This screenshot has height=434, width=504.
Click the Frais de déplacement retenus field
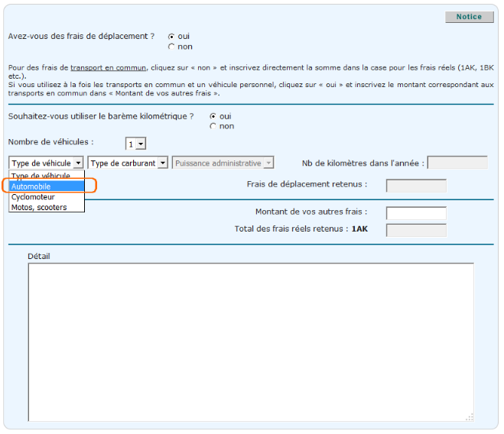(416, 185)
